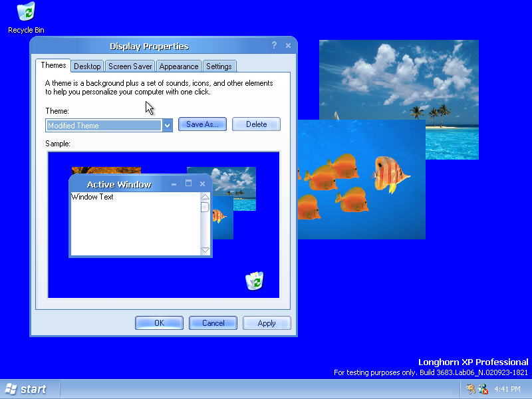Screen dimensions: 532x399
Task: Open the Screen Saver tab
Action: click(x=130, y=66)
